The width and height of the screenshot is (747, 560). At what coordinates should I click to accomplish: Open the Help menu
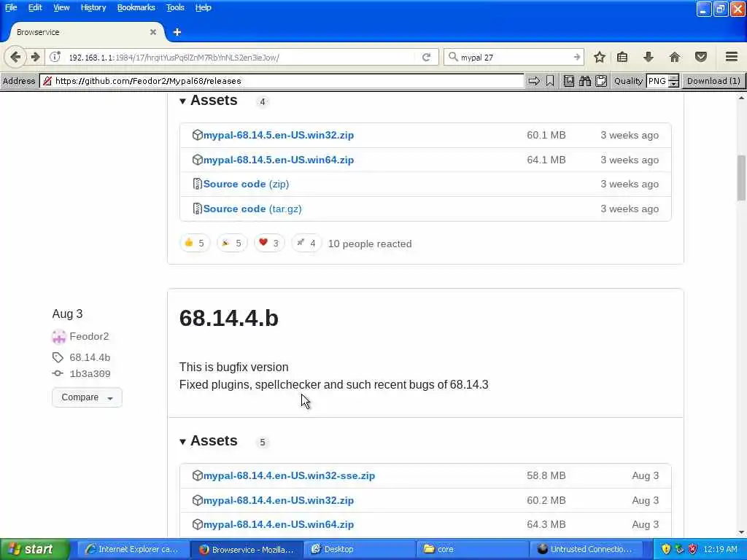coord(203,7)
